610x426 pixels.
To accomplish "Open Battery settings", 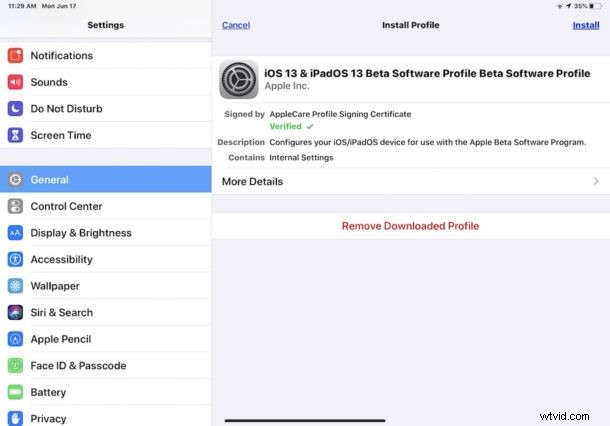I will (106, 392).
